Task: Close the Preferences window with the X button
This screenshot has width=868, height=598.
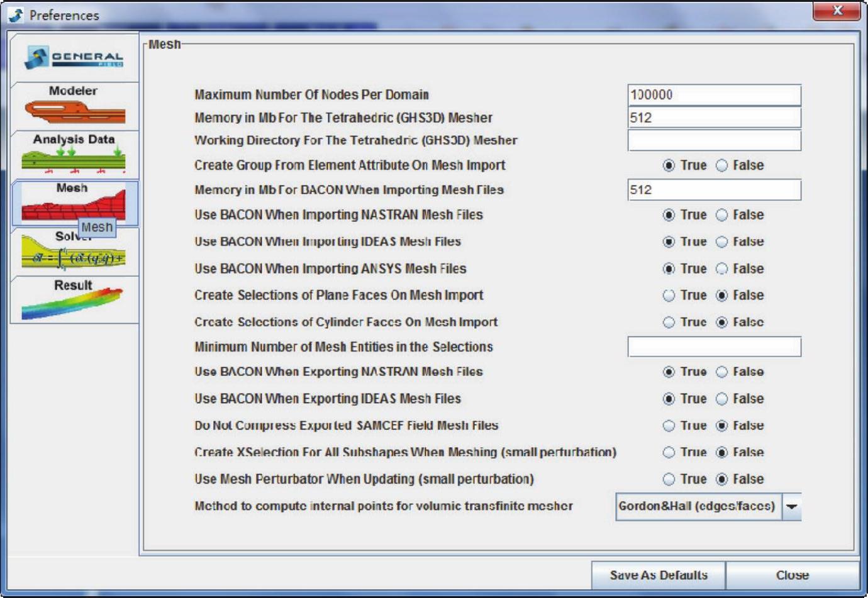Action: [x=837, y=11]
